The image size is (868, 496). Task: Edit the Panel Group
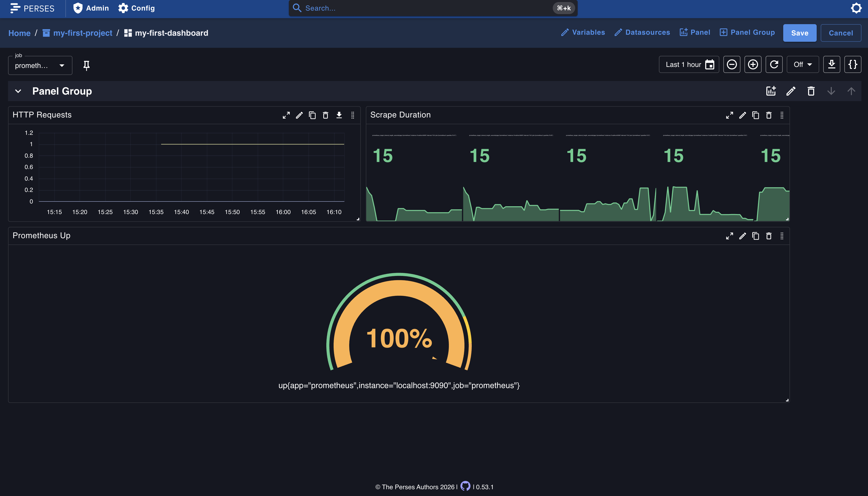[x=791, y=91]
